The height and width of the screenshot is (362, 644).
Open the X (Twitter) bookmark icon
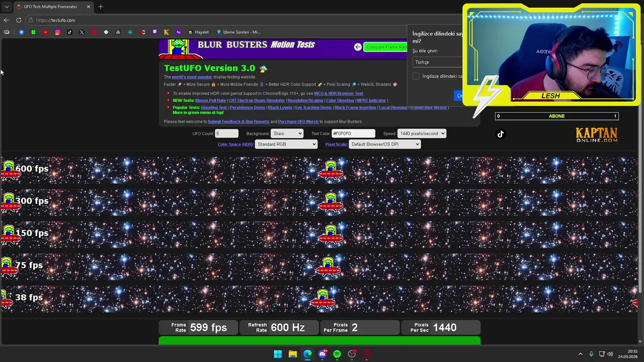pos(82,32)
